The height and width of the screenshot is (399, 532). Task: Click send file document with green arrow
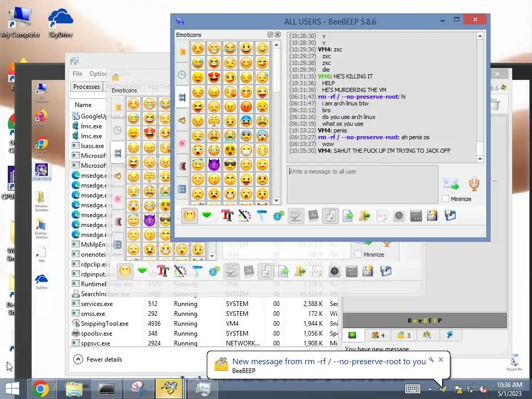click(x=348, y=216)
